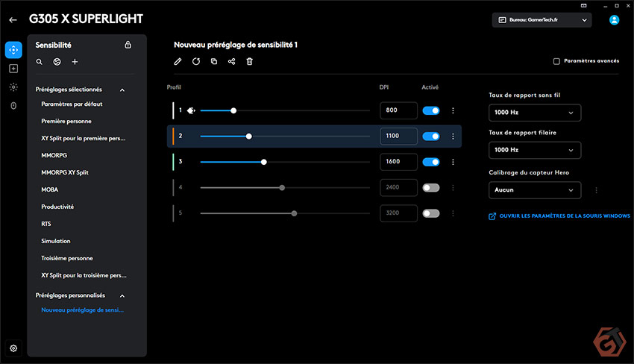Select custom Nouveau préréglage de sensi... preset

pyautogui.click(x=83, y=310)
